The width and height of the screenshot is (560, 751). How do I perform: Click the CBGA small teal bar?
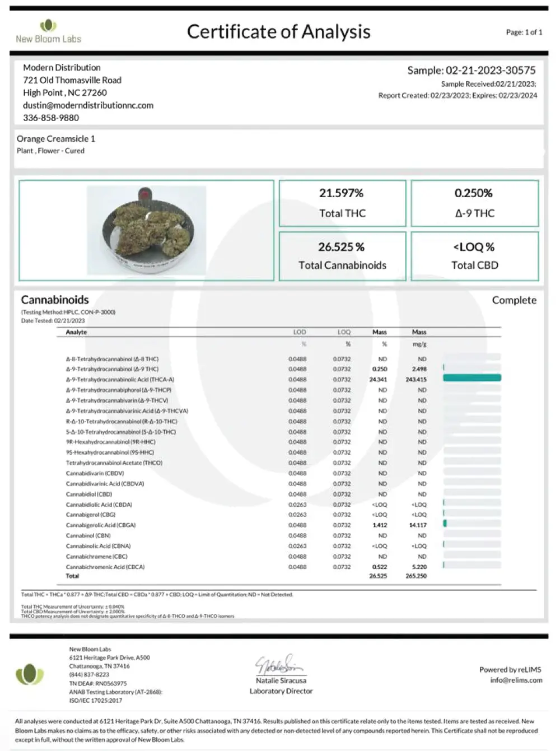pyautogui.click(x=445, y=523)
